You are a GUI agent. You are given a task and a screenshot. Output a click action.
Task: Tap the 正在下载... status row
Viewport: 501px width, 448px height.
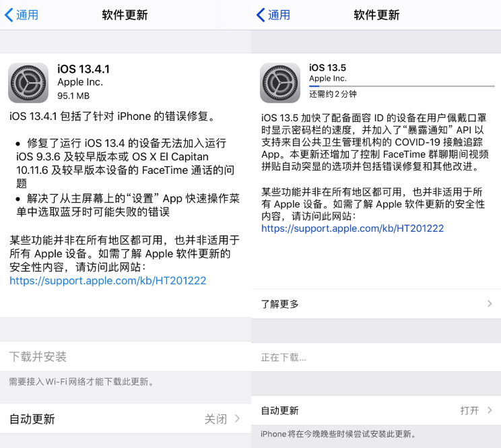376,357
